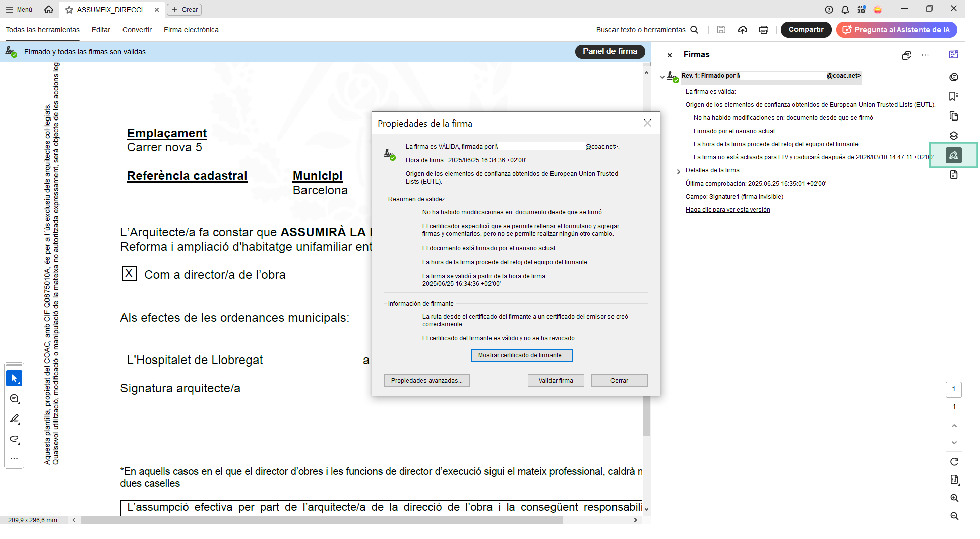The width and height of the screenshot is (980, 539).
Task: Open the 'Firma electrónica' menu tab
Action: click(x=191, y=30)
